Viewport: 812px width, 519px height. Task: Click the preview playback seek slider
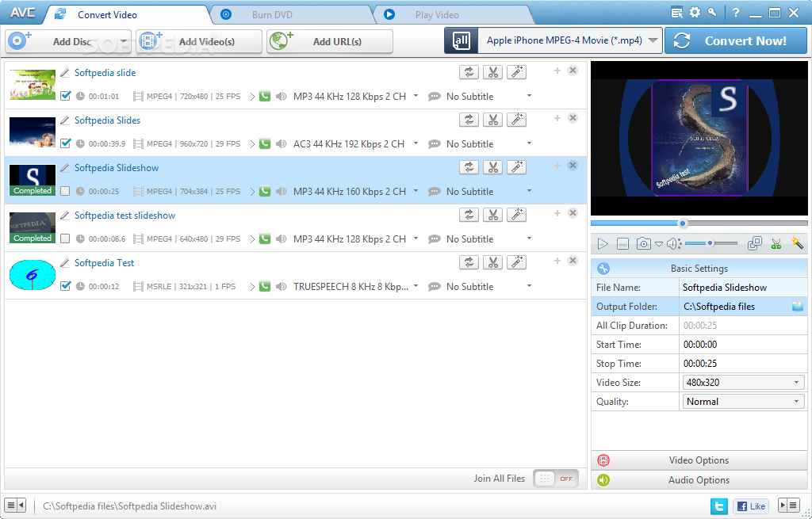pos(699,223)
